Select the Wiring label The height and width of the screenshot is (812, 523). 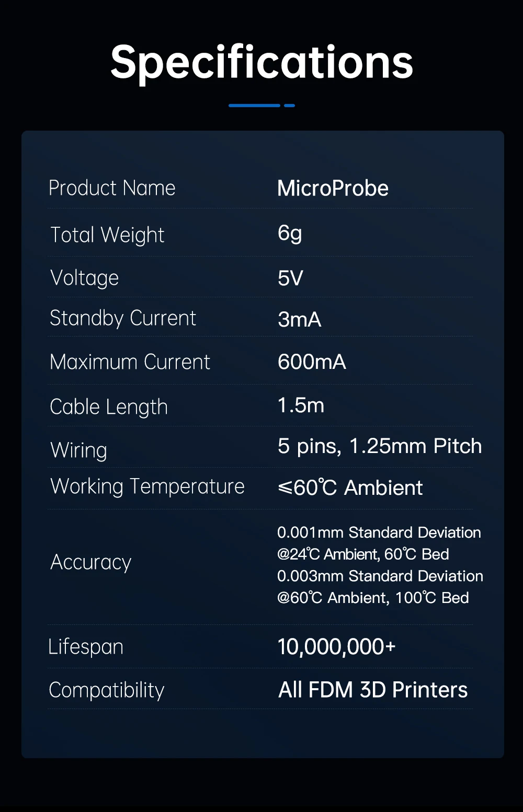(78, 450)
